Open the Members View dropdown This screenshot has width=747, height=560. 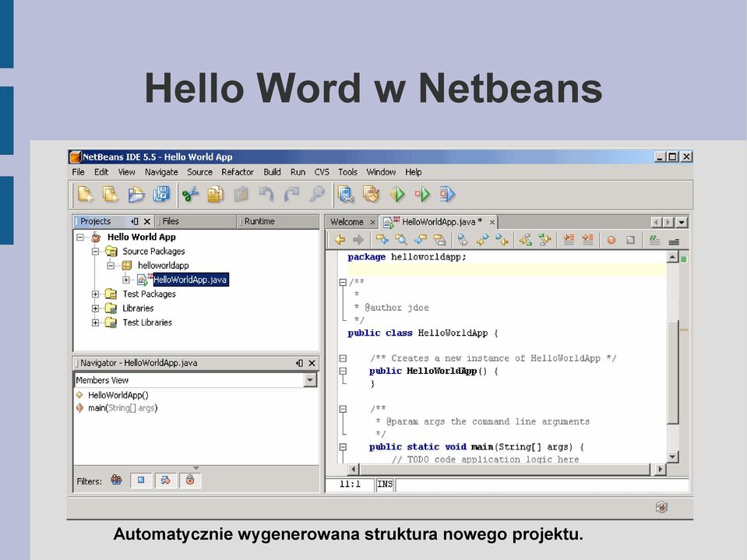pos(310,380)
